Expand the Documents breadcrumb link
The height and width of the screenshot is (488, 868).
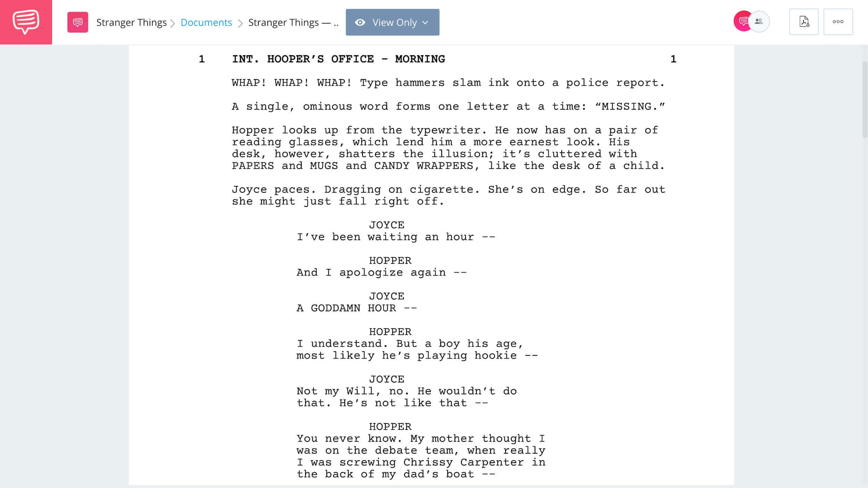click(206, 22)
